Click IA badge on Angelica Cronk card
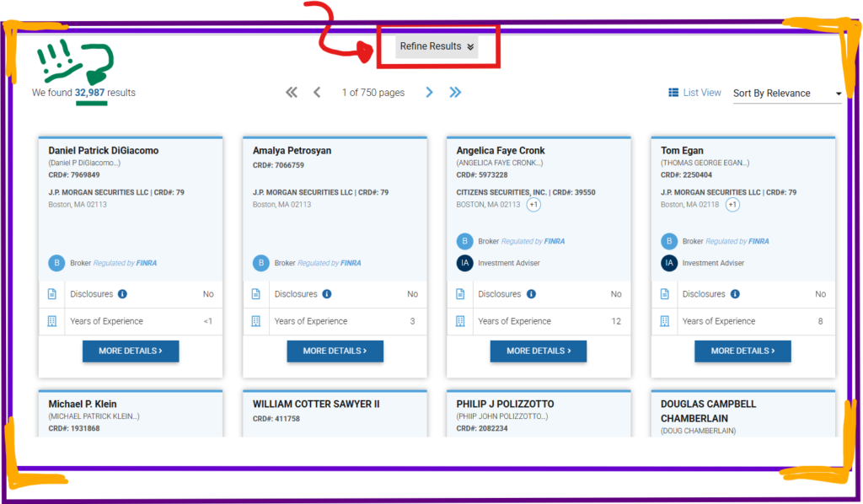The image size is (863, 504). (x=464, y=263)
